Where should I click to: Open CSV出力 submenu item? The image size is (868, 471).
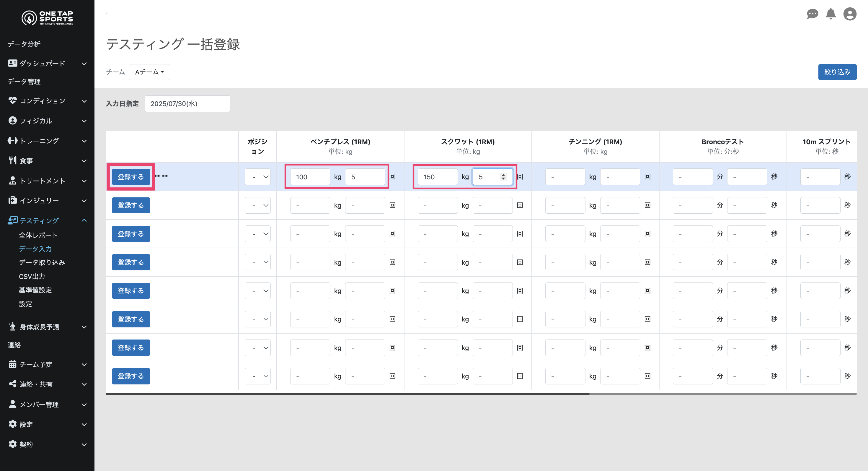32,277
